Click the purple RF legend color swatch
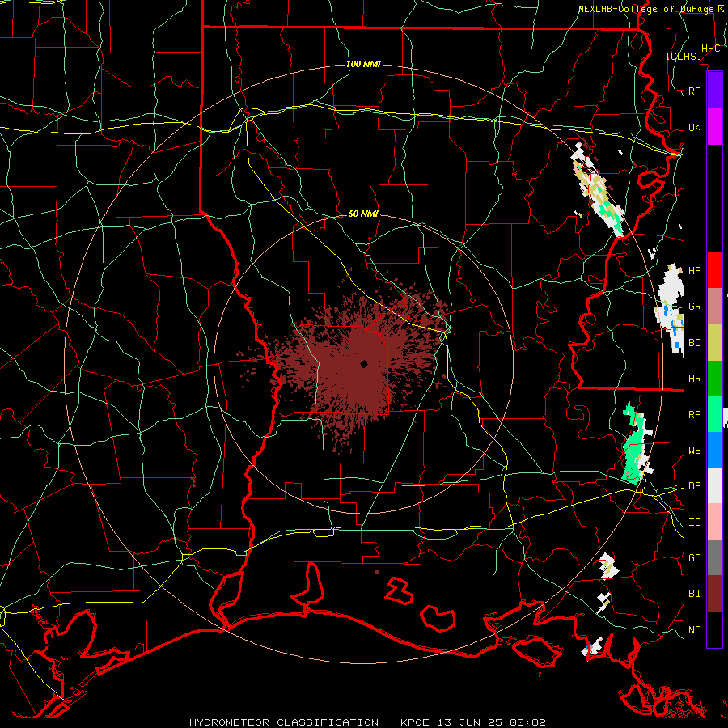The height and width of the screenshot is (728, 728). [714, 91]
